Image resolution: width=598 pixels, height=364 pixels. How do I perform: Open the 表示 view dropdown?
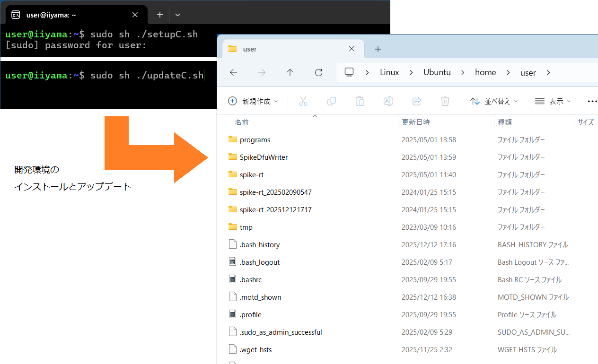[553, 101]
